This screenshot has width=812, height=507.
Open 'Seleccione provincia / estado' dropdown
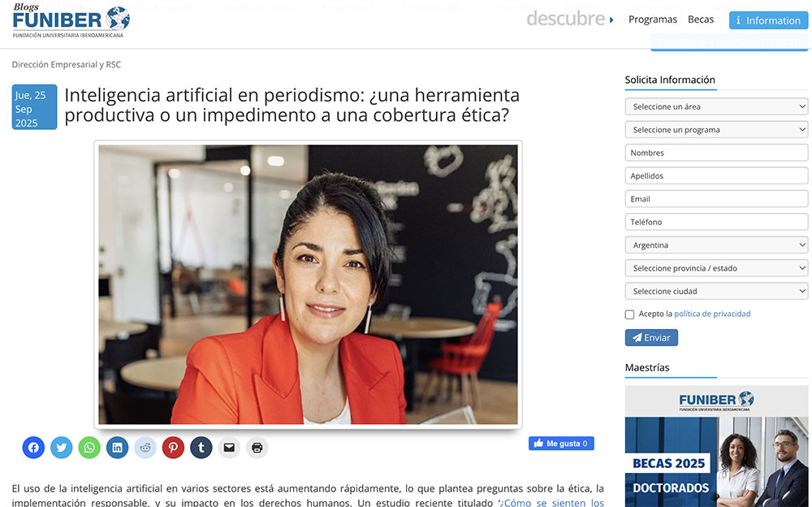click(716, 268)
